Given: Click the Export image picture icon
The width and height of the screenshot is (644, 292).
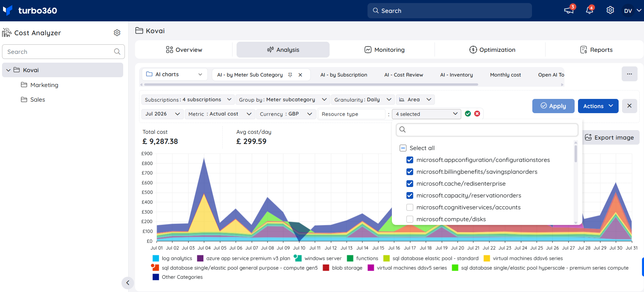Looking at the screenshot, I should [x=589, y=137].
